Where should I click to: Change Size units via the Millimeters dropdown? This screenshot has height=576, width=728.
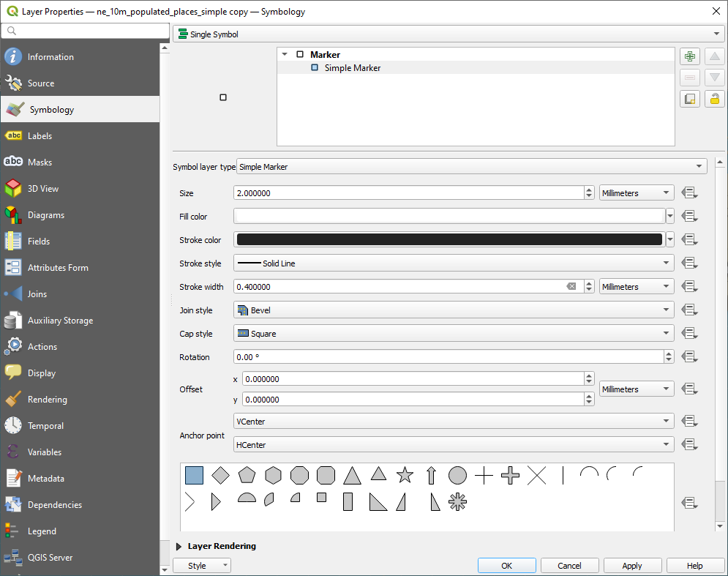[636, 192]
